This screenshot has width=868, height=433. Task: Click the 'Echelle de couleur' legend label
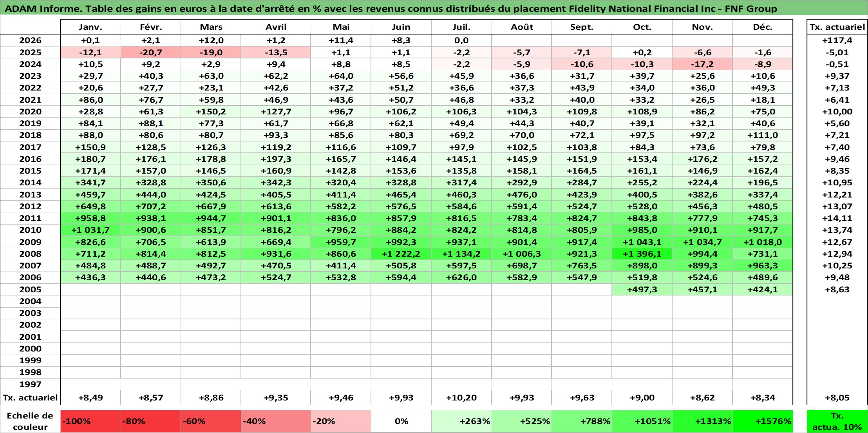click(30, 421)
